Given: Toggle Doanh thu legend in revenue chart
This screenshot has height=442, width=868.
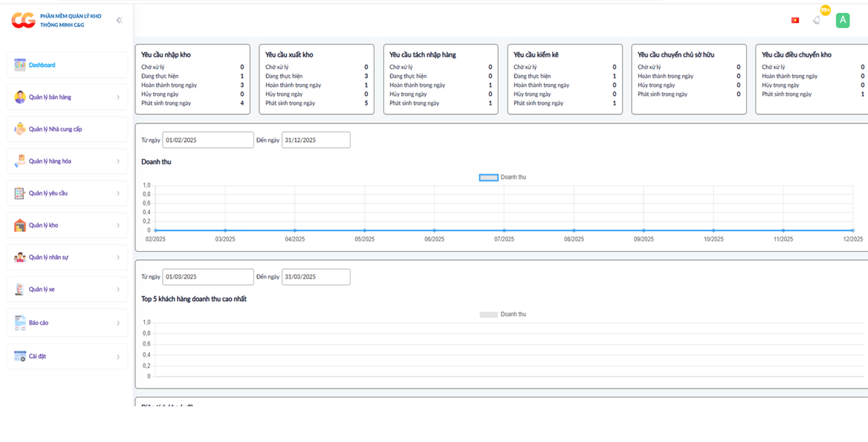Looking at the screenshot, I should coord(488,178).
